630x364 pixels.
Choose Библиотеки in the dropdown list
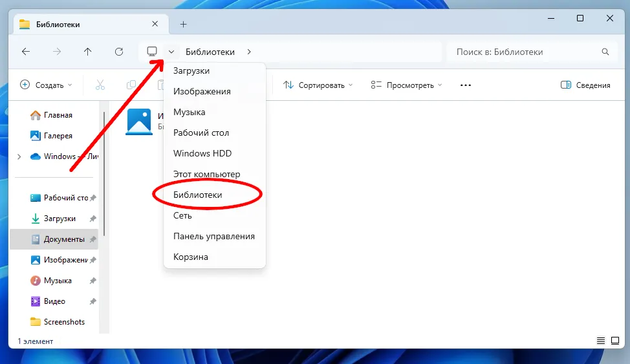click(215, 195)
